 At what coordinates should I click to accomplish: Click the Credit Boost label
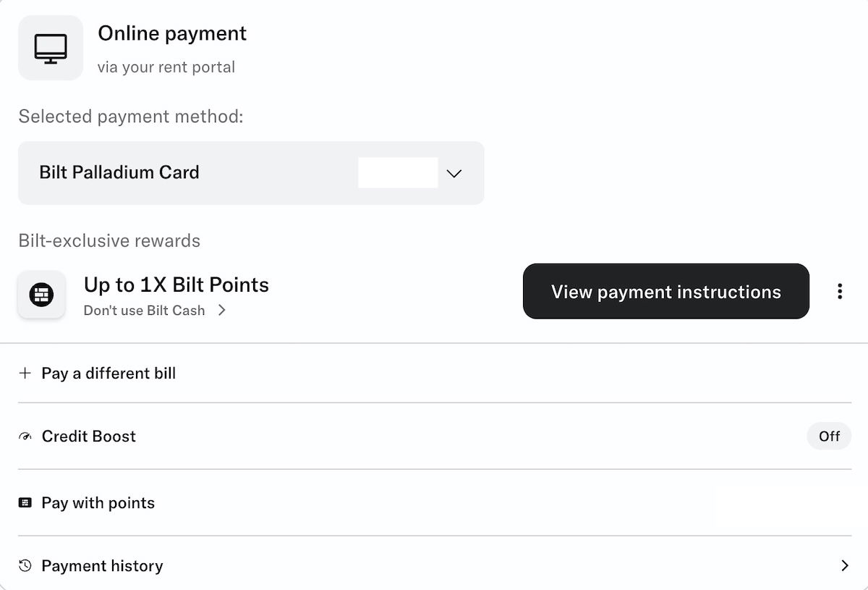(x=89, y=437)
